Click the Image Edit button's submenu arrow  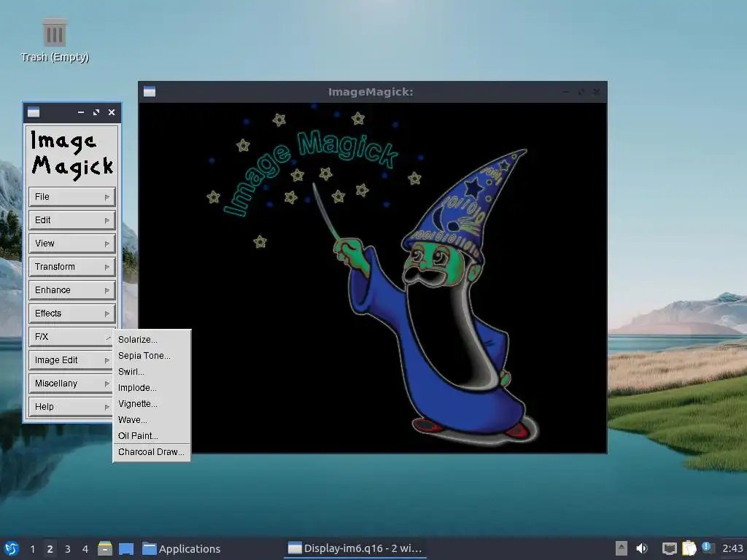click(x=107, y=360)
